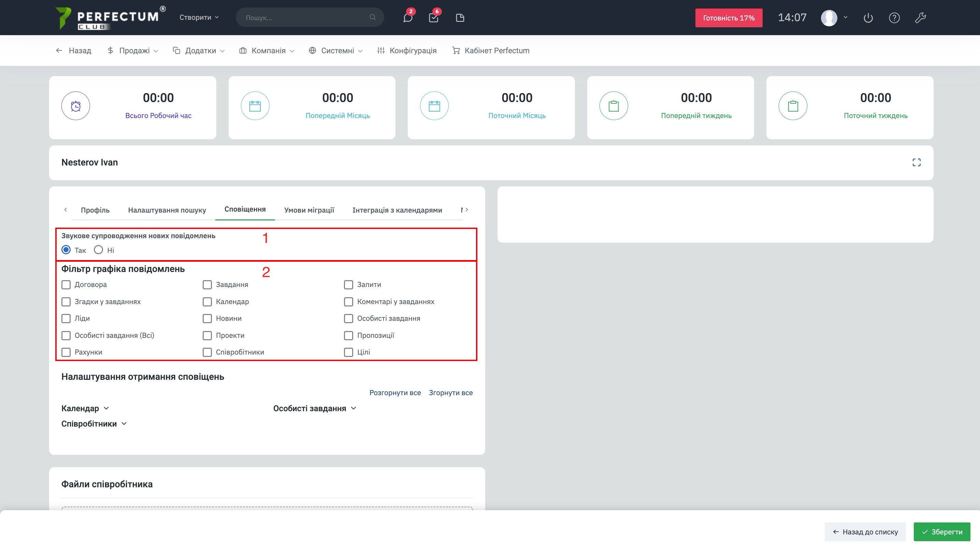This screenshot has width=980, height=546.
Task: Click the alarm clock total work time icon
Action: coord(76,106)
